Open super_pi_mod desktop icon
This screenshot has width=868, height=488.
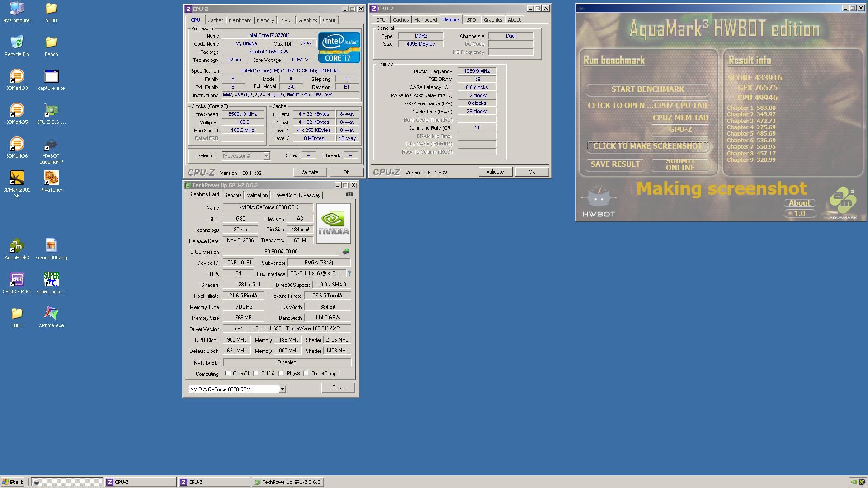click(x=51, y=283)
